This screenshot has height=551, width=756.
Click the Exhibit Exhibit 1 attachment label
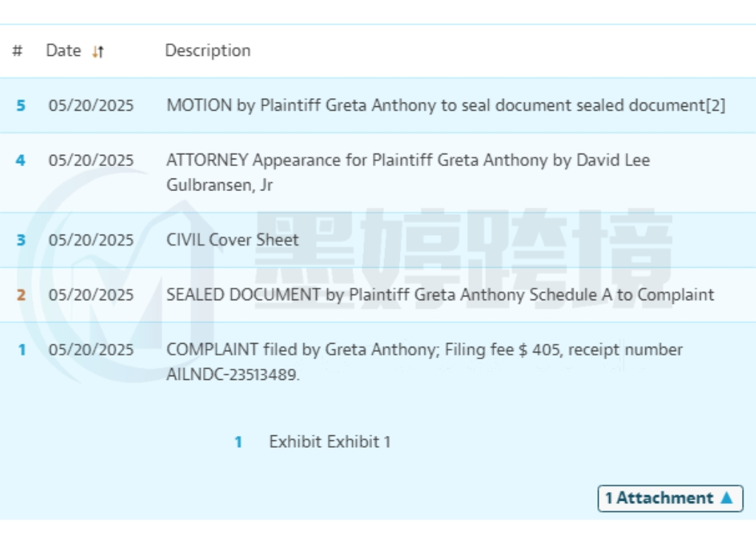[x=329, y=442]
